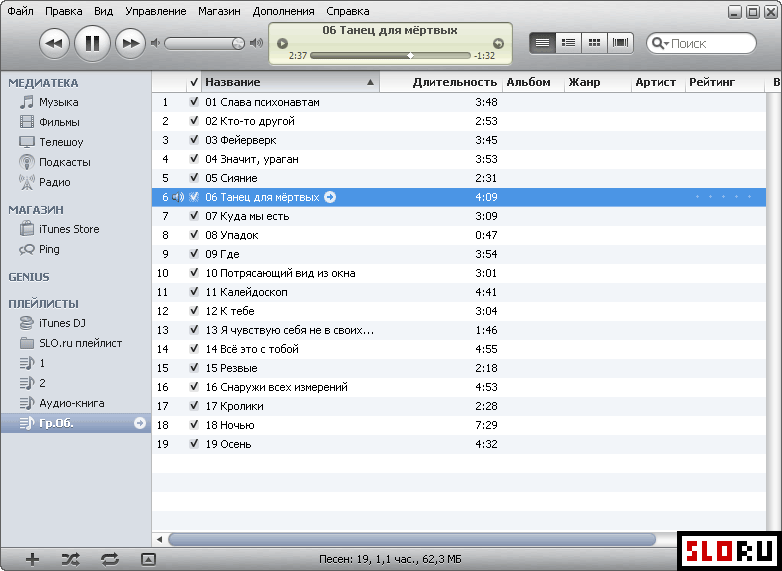The image size is (782, 571).
Task: Skip to the next track
Action: [x=130, y=43]
